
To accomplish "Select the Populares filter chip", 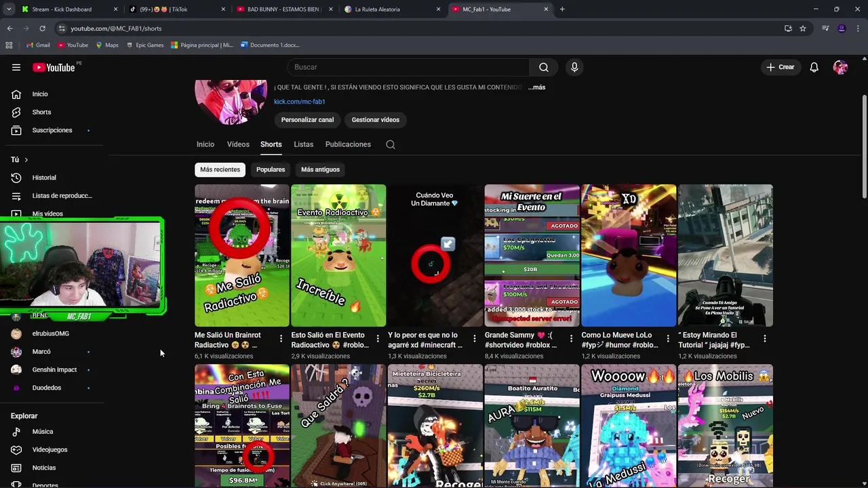I will 271,169.
